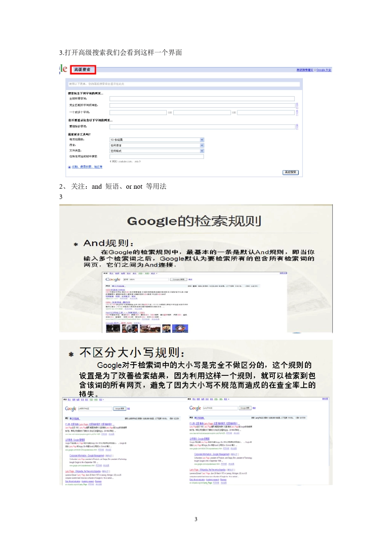
Task: Open the last NBA image thumbnail
Action: (x=180, y=329)
